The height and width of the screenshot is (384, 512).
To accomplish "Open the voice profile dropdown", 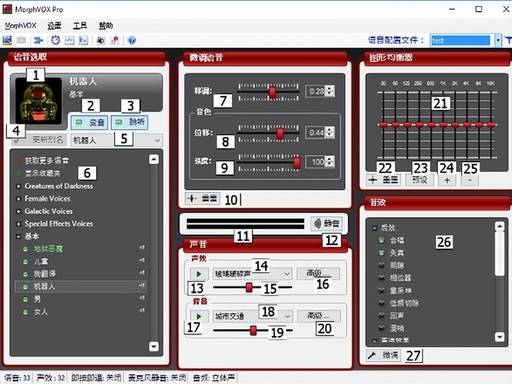I will pyautogui.click(x=498, y=41).
